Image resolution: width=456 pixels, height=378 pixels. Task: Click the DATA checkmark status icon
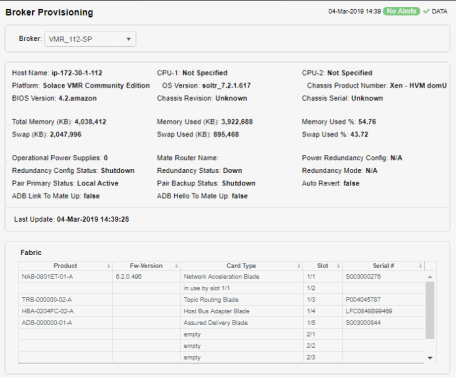(x=426, y=11)
